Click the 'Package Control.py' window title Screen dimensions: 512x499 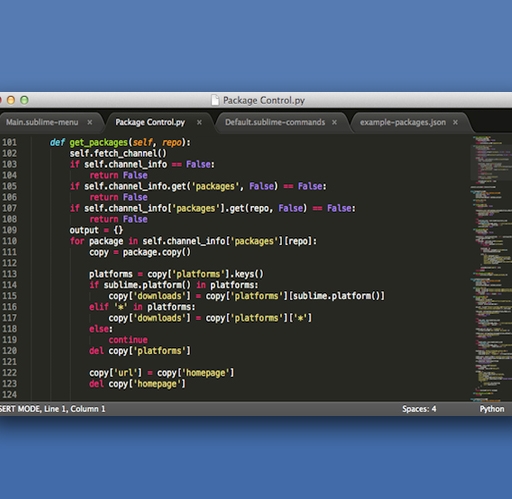264,100
